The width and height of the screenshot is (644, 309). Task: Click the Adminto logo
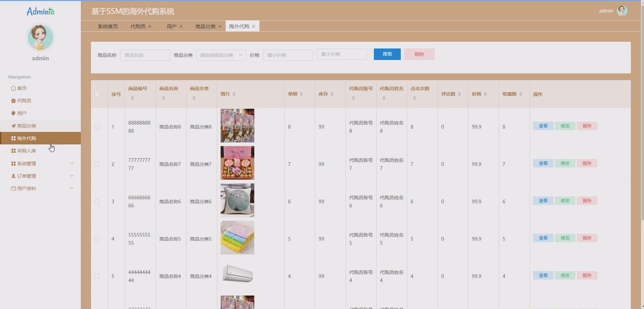pos(40,11)
